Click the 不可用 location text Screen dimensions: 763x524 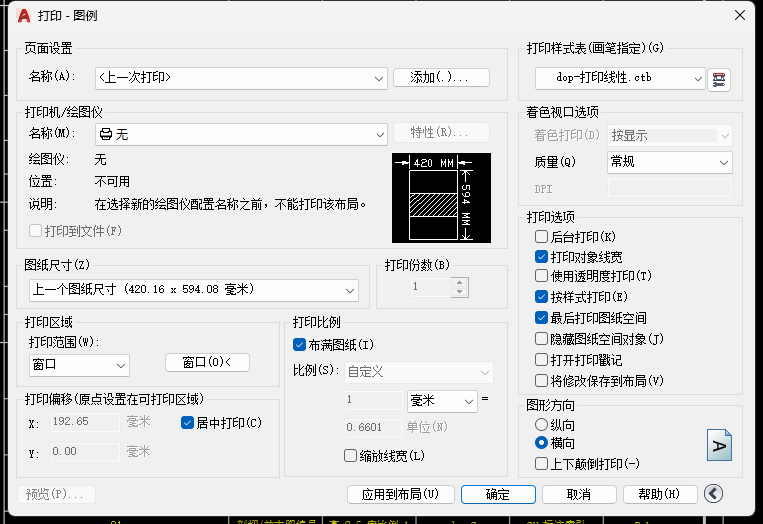(x=112, y=181)
